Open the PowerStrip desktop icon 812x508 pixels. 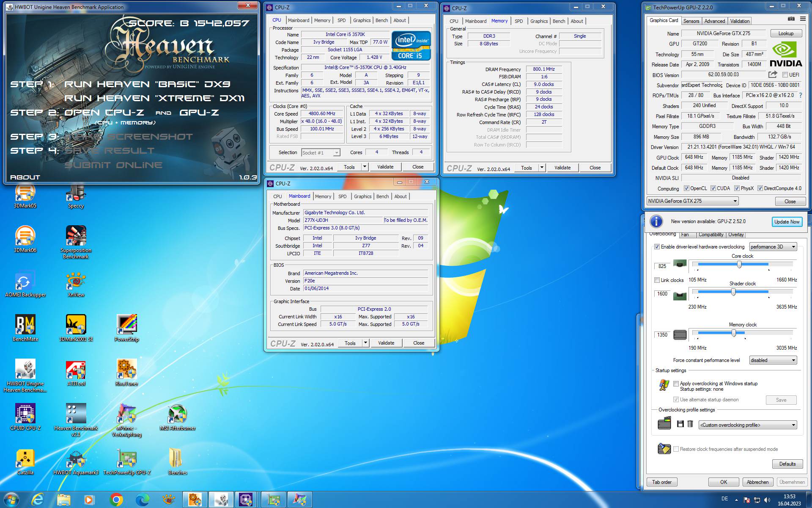point(127,328)
